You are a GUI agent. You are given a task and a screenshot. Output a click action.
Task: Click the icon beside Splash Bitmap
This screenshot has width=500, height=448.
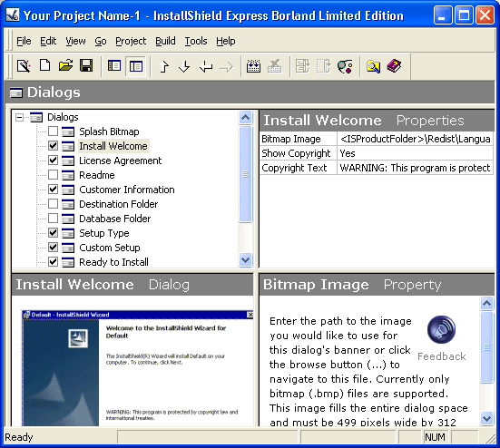(68, 131)
